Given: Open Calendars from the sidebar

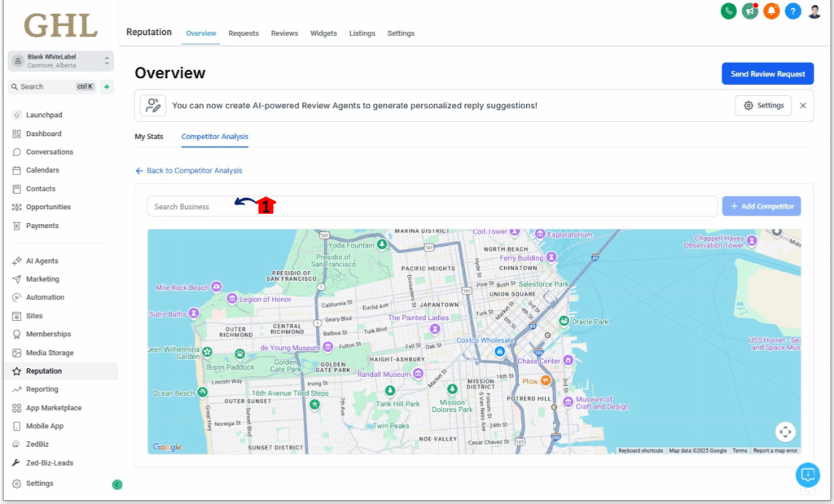Looking at the screenshot, I should pos(42,170).
